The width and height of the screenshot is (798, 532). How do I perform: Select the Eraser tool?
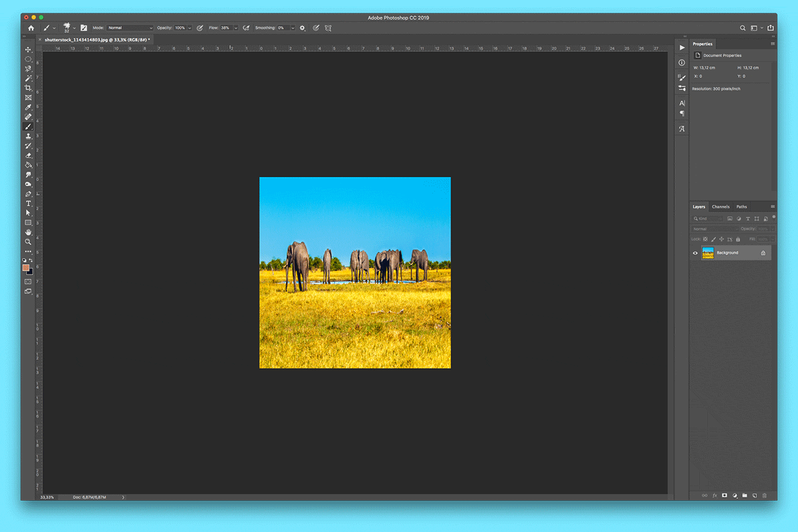click(x=28, y=155)
